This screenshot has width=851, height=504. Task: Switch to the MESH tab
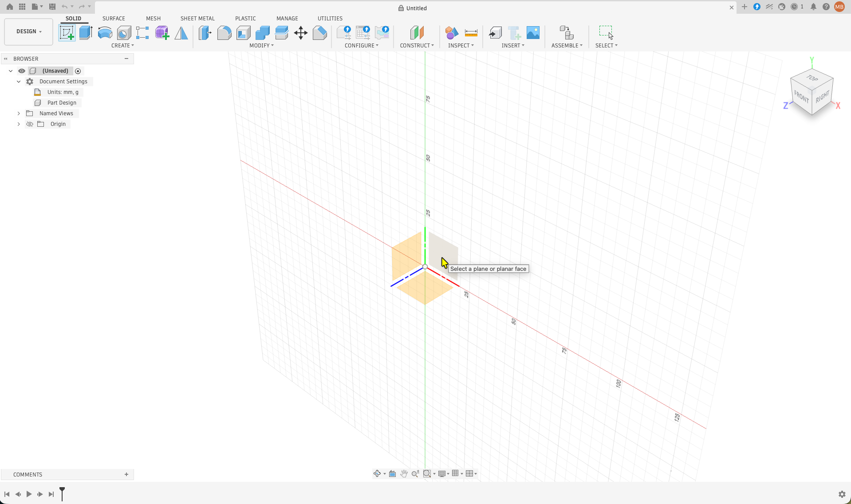(x=153, y=18)
